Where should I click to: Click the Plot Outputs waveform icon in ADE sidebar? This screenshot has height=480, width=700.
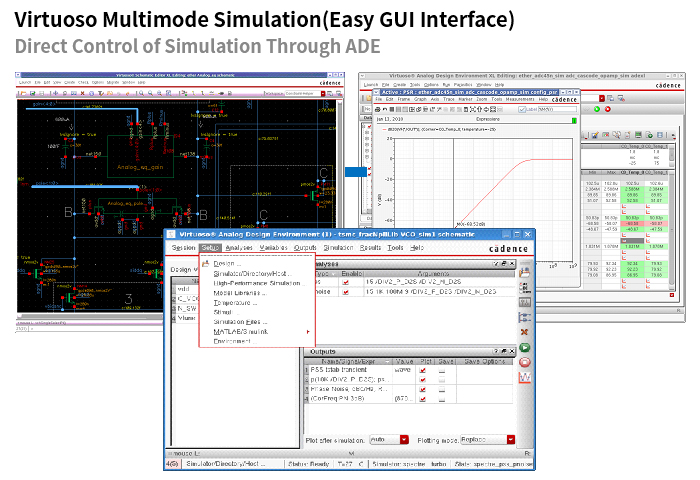pyautogui.click(x=525, y=378)
